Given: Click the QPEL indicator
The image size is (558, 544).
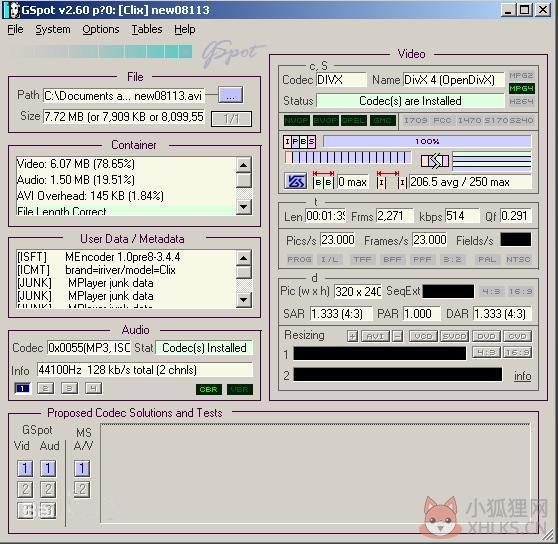Looking at the screenshot, I should 354,121.
